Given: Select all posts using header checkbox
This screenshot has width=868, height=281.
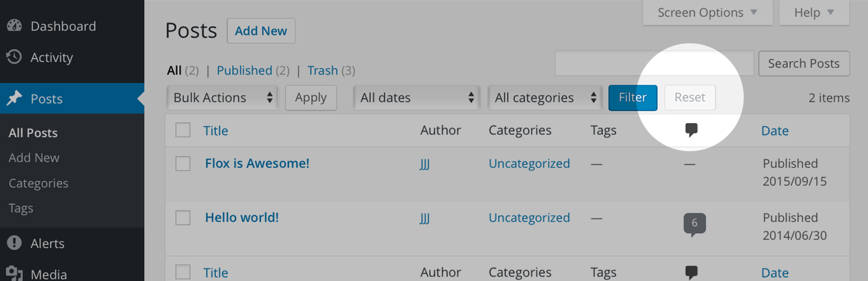Looking at the screenshot, I should tap(183, 130).
